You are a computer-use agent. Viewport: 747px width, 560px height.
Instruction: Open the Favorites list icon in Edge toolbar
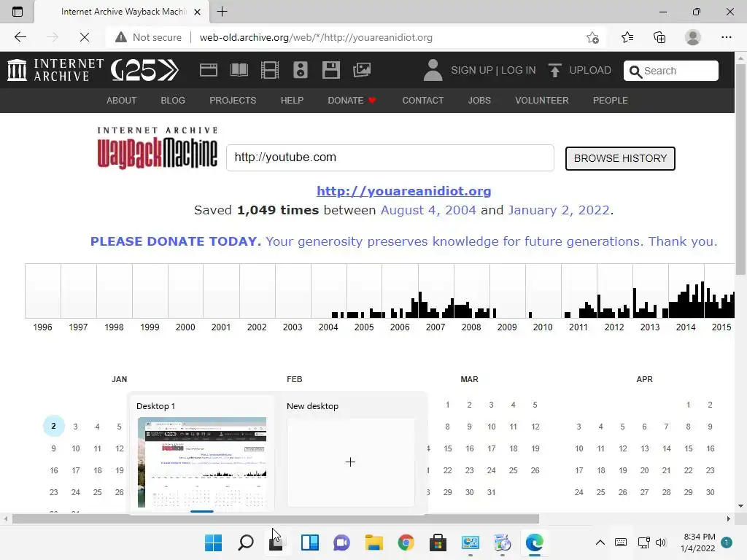tap(627, 37)
